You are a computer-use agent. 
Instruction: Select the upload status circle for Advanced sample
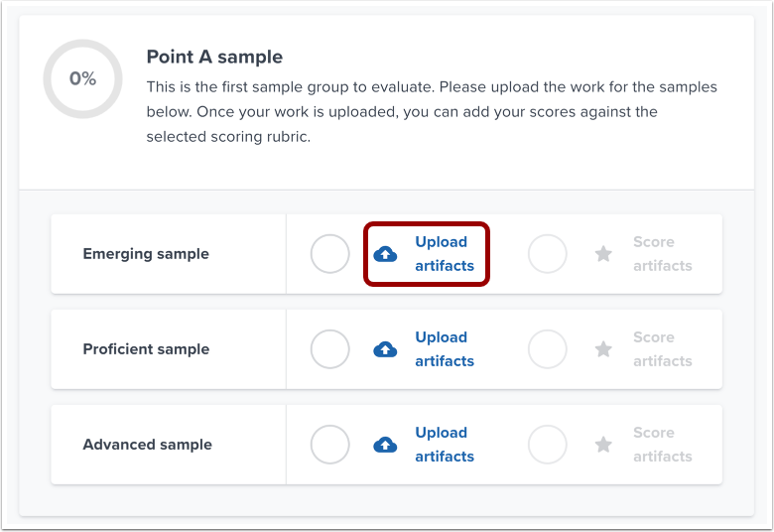[330, 445]
